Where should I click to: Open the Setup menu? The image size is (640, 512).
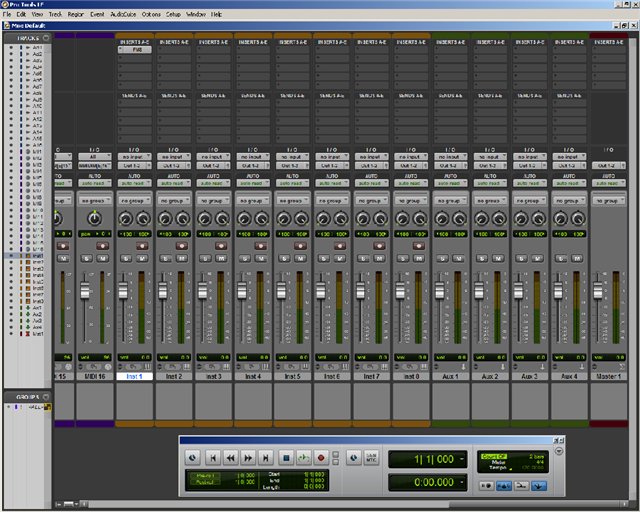174,15
